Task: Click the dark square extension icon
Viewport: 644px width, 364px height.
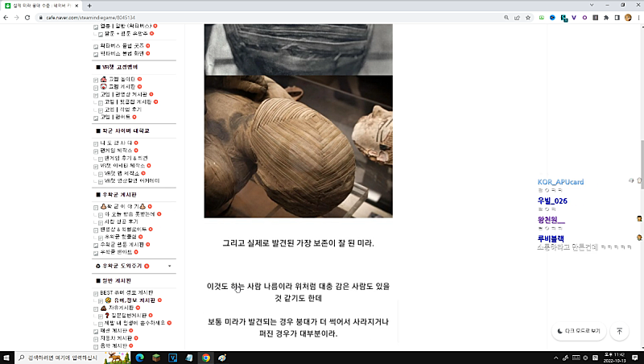Action: point(595,18)
